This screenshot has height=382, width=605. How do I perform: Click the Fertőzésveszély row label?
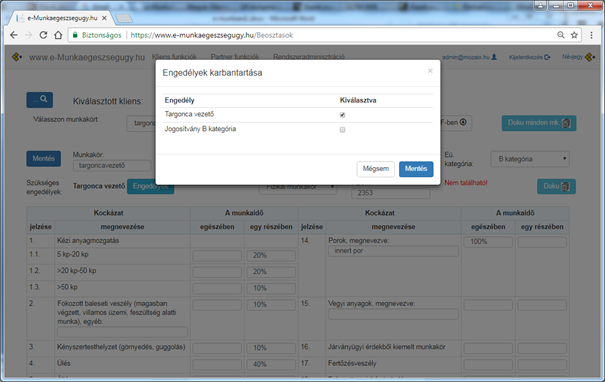[352, 363]
